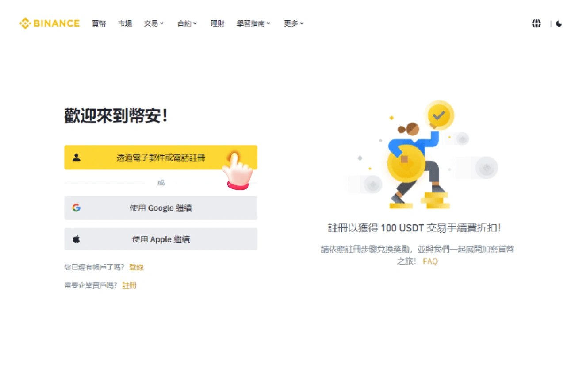Continue with 使用 Apple 繼續 button
The image size is (575, 392).
coord(161,239)
